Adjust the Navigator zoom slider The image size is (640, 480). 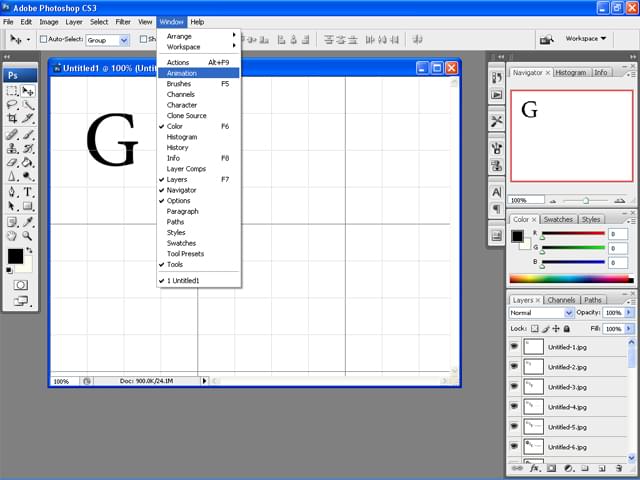click(x=586, y=200)
